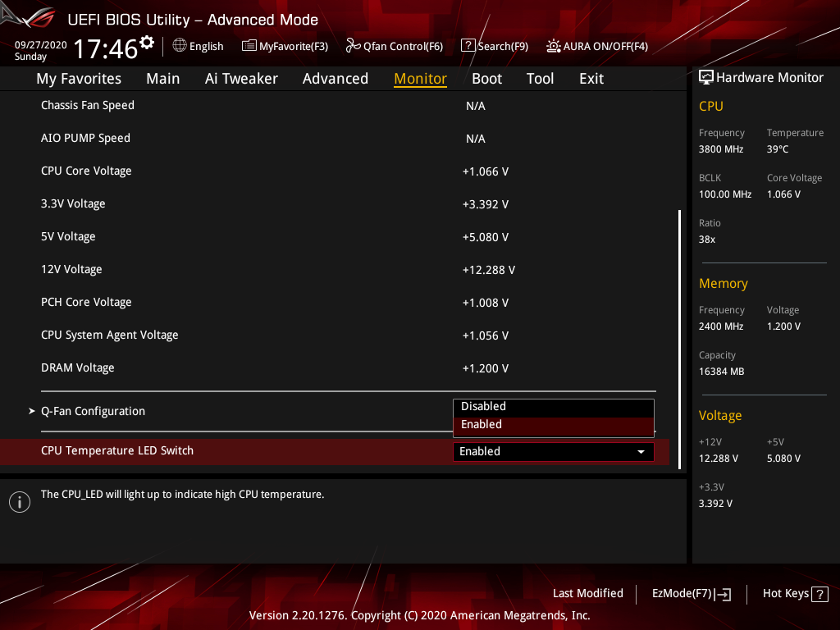The height and width of the screenshot is (630, 840).
Task: Click the 16384 MB capacity value
Action: (x=721, y=372)
